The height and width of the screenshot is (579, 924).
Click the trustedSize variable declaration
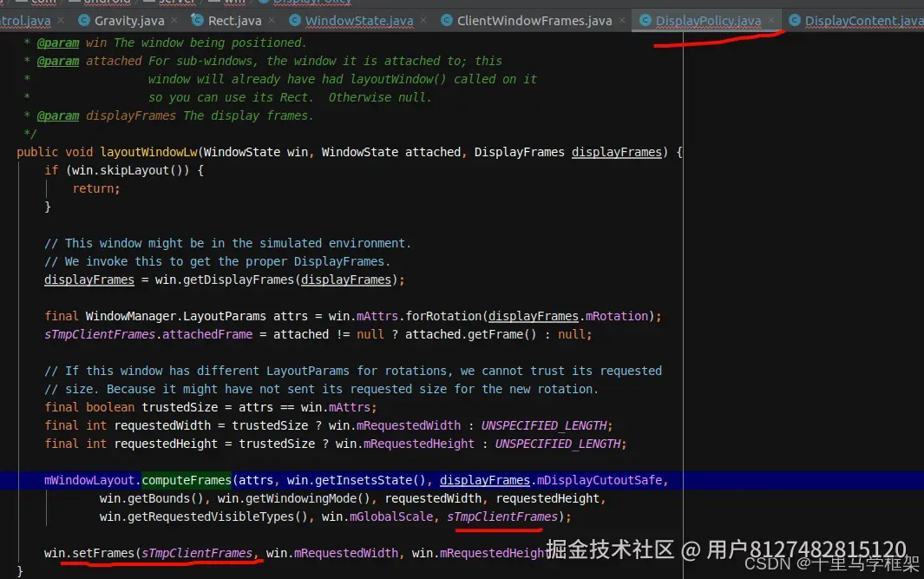click(x=179, y=408)
